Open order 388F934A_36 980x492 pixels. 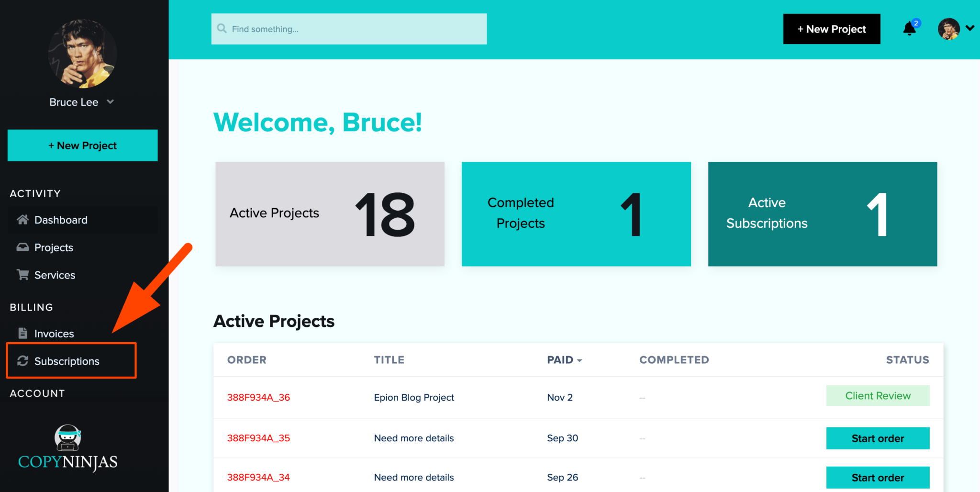(x=258, y=397)
